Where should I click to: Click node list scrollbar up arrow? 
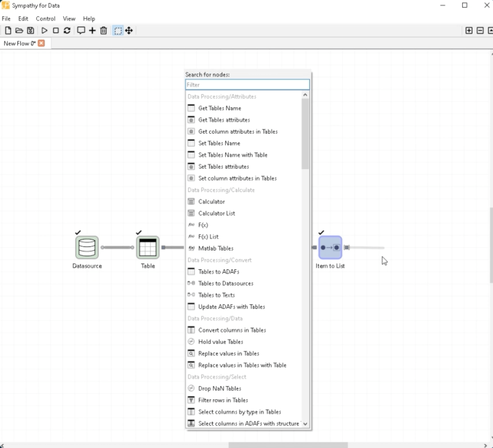point(305,95)
